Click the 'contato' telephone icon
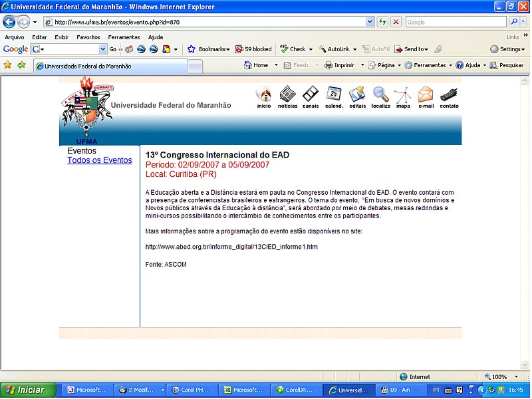This screenshot has height=399, width=532. 449,95
